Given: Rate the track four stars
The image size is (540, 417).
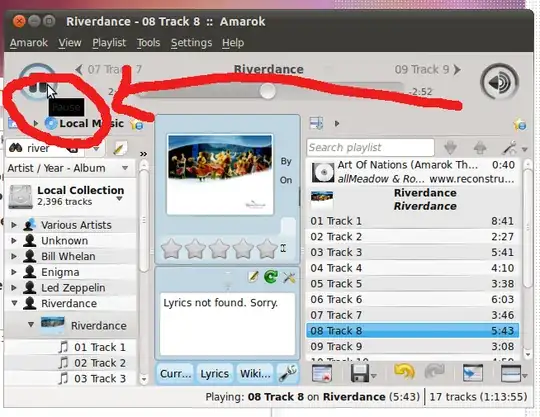Looking at the screenshot, I should click(x=243, y=249).
